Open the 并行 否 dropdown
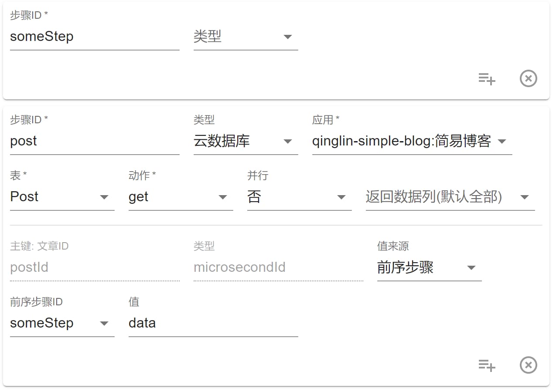Screen dimensions: 556x392 [299, 197]
